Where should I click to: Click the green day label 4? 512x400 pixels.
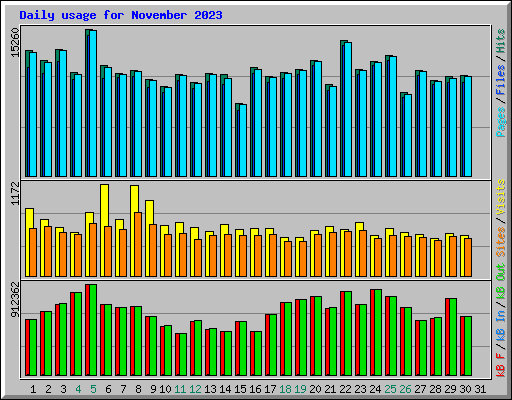coord(78,389)
